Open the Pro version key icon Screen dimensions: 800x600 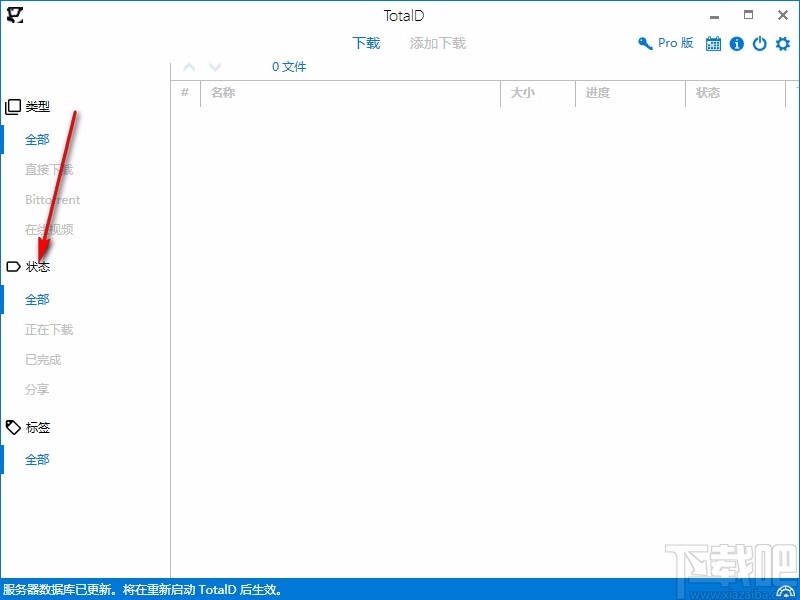click(644, 43)
